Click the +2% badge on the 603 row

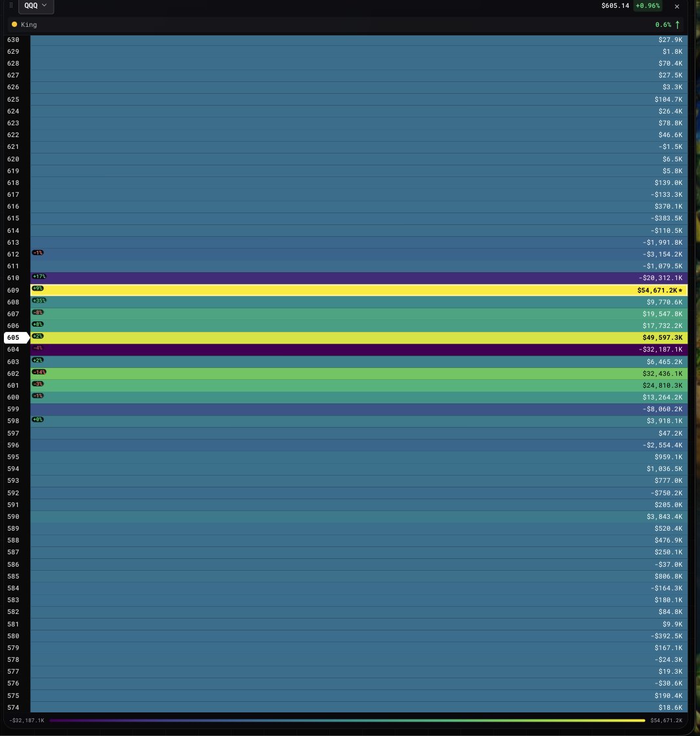[38, 360]
